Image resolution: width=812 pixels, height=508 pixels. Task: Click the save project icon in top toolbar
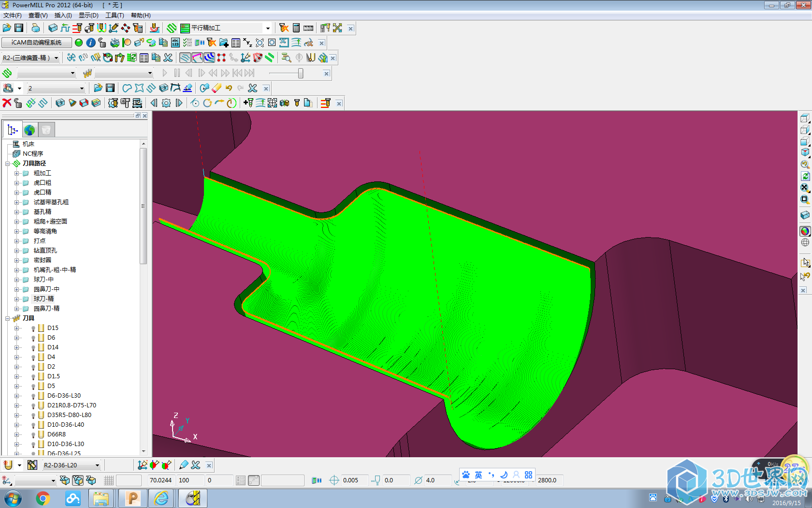point(19,28)
